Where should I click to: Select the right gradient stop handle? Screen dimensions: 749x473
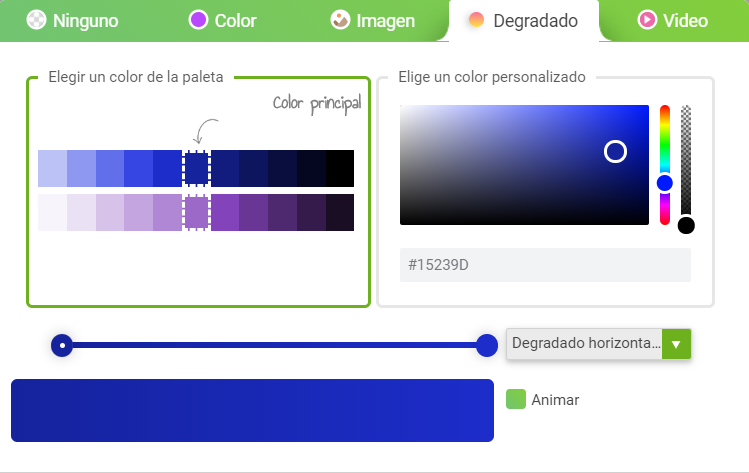coord(487,345)
